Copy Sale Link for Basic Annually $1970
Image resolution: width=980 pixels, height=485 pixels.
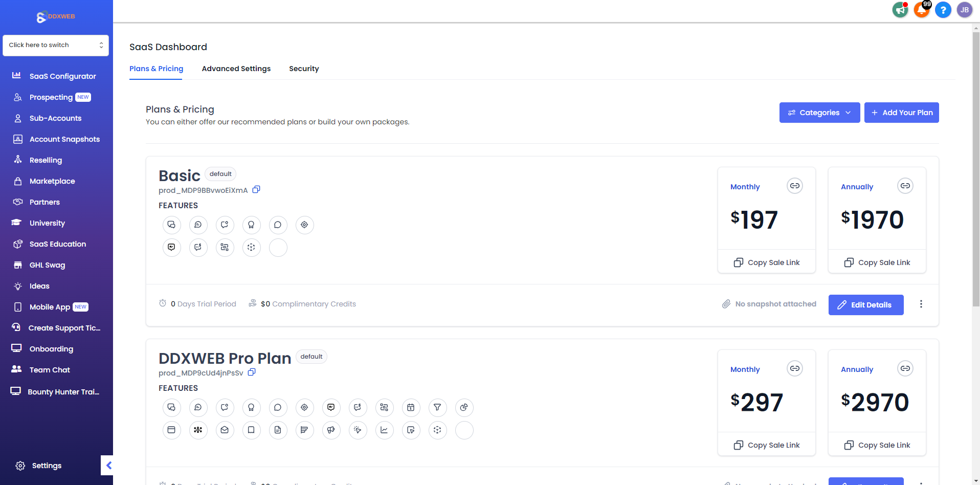tap(877, 262)
